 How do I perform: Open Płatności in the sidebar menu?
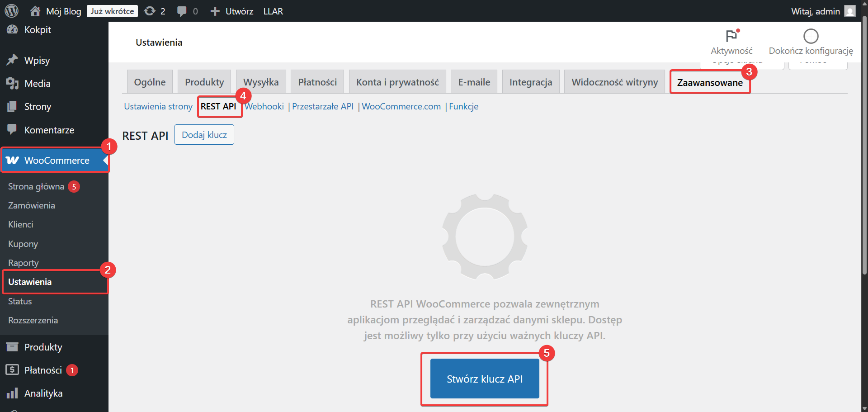(x=43, y=370)
